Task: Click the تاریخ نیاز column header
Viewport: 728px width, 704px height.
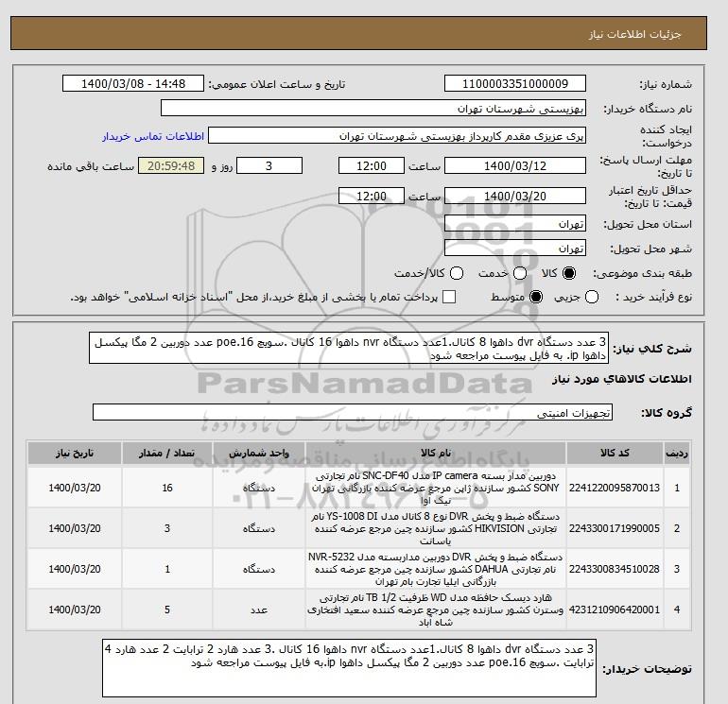Action: click(75, 453)
